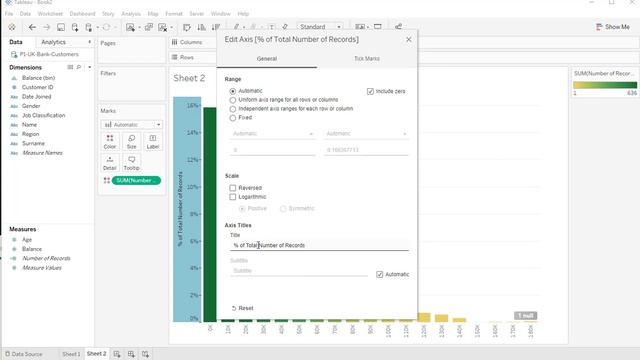640x360 pixels.
Task: Open the Color marks card
Action: pos(110,142)
